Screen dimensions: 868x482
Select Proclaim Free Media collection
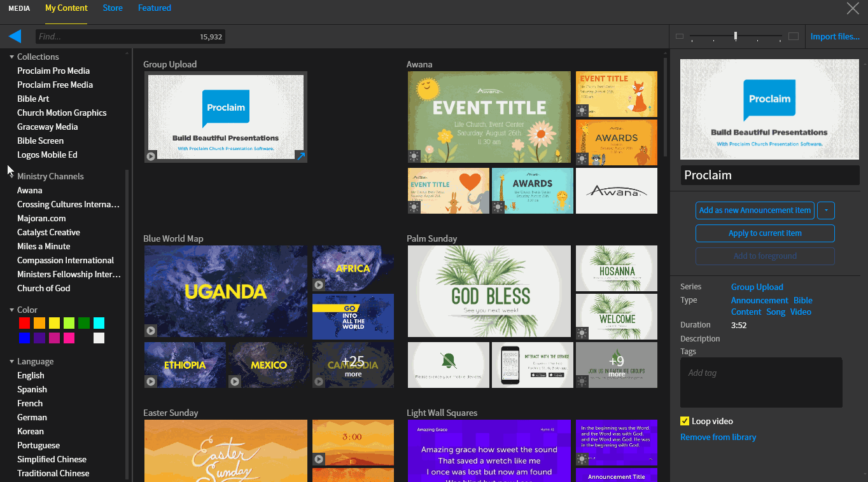point(55,85)
